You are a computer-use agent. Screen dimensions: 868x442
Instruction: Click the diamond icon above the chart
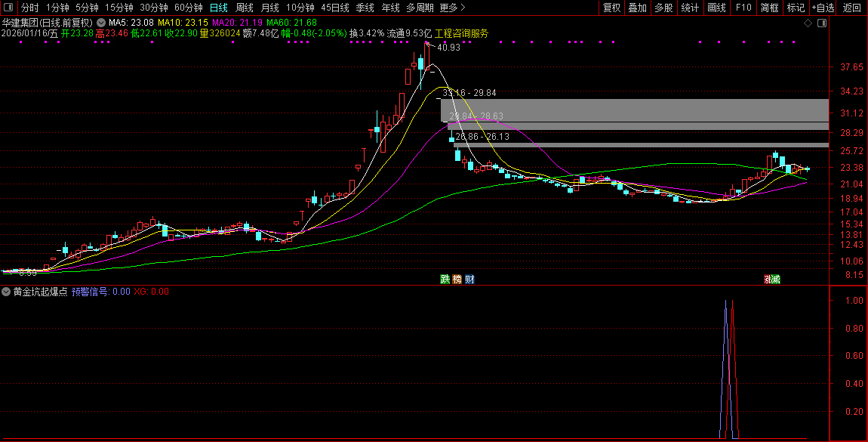click(808, 23)
